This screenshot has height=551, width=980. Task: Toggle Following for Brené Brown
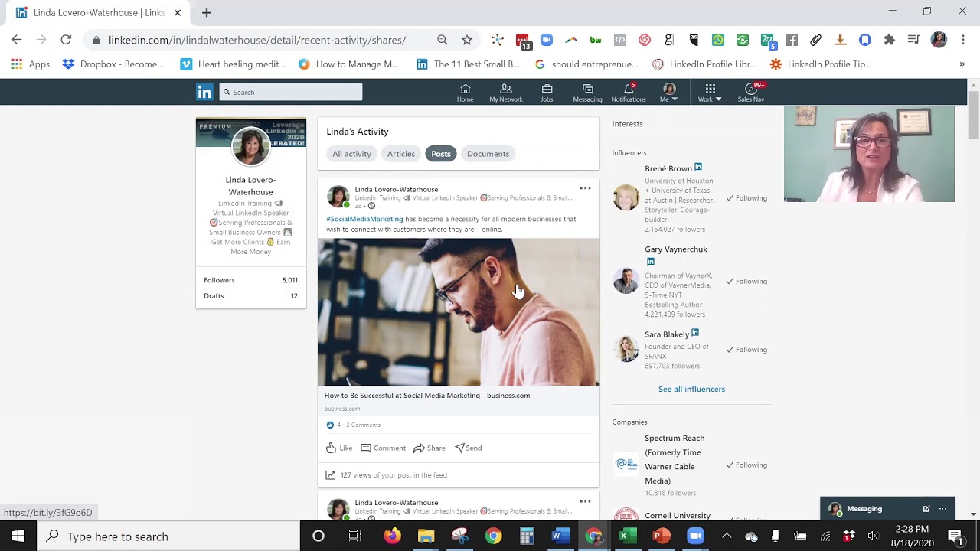tap(746, 198)
